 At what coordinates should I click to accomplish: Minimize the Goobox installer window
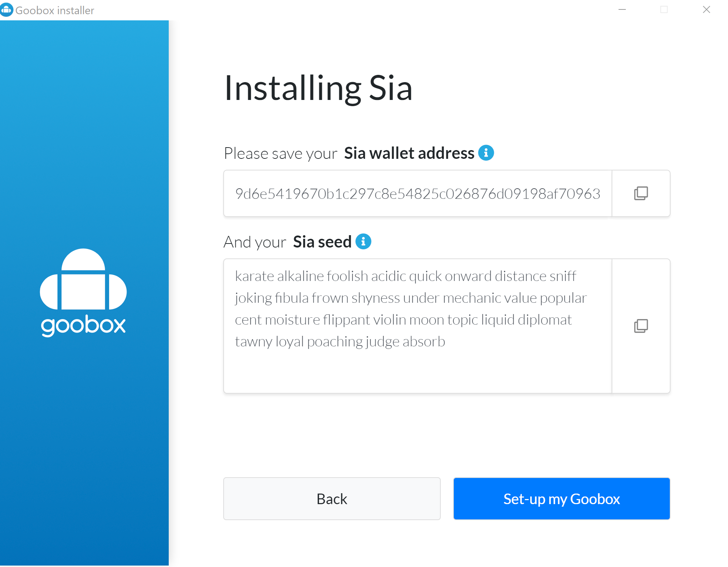tap(622, 10)
